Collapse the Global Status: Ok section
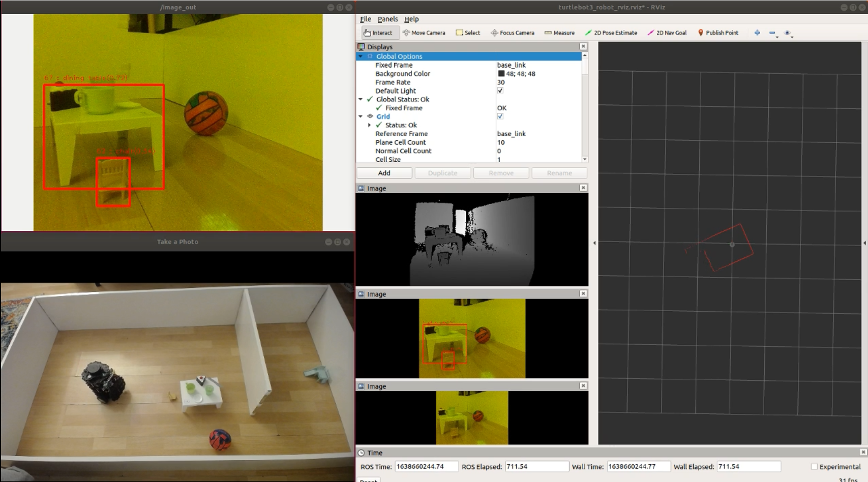Viewport: 868px width, 482px height. [361, 99]
